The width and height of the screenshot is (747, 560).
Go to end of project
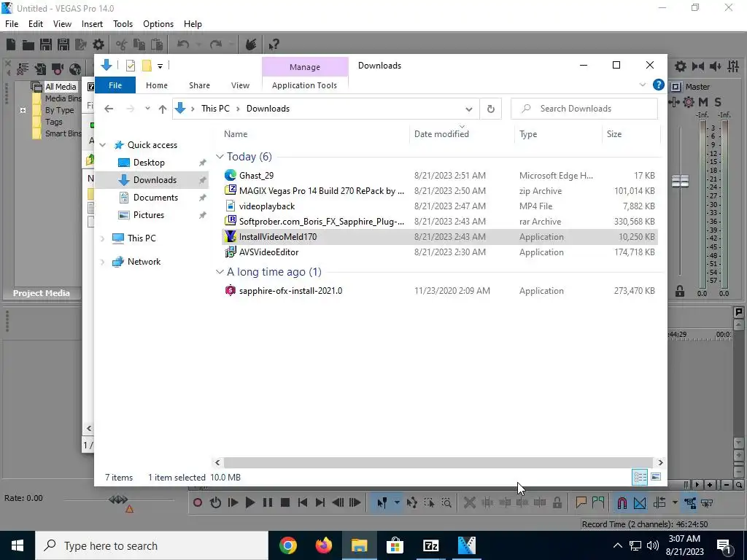coord(320,502)
